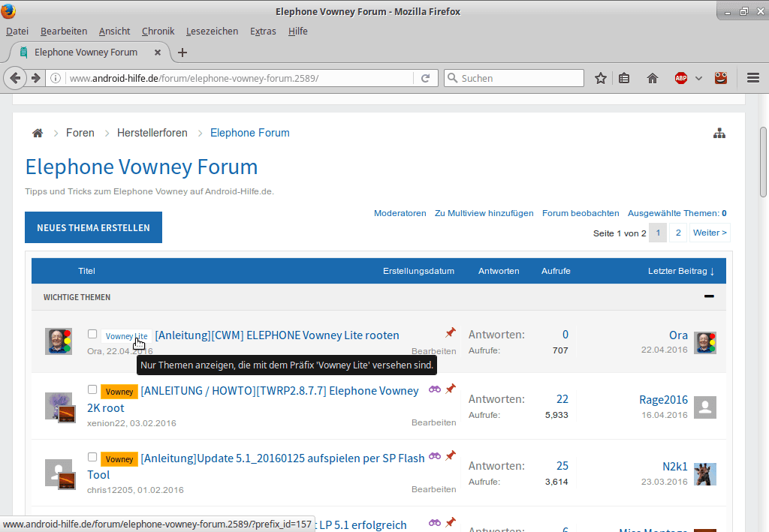Select checkbox for Update 5.1 SP Flash thread
The height and width of the screenshot is (532, 769).
click(x=92, y=457)
